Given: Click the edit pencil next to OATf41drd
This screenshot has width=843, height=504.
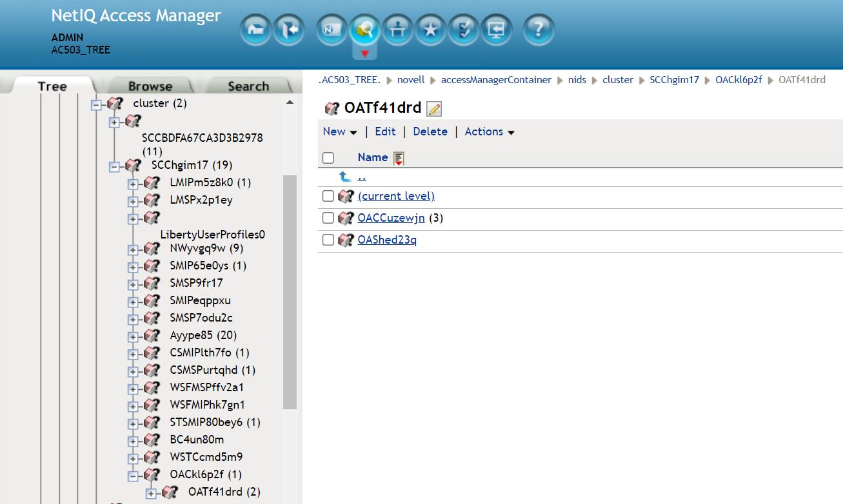Looking at the screenshot, I should click(433, 108).
